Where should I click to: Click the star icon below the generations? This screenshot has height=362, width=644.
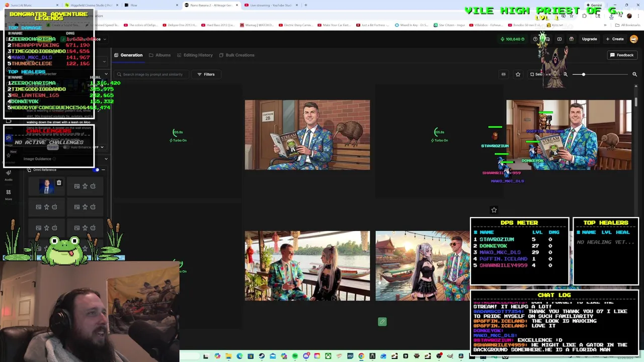(494, 210)
